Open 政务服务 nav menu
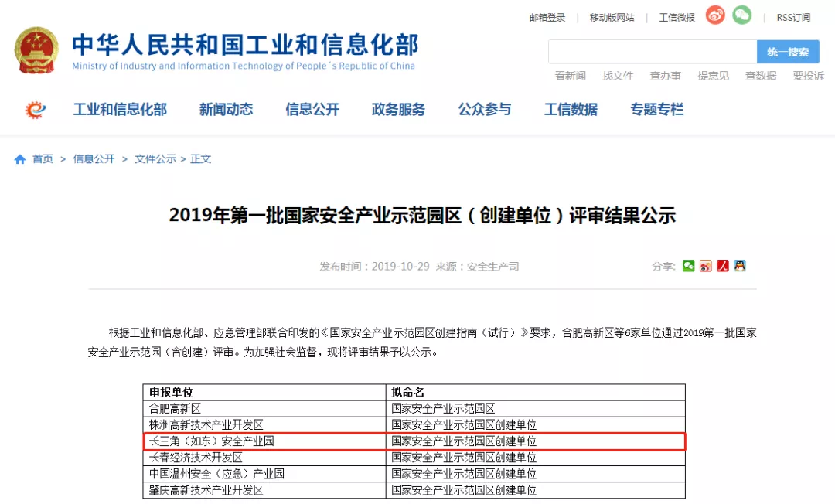The image size is (835, 504). 398,110
